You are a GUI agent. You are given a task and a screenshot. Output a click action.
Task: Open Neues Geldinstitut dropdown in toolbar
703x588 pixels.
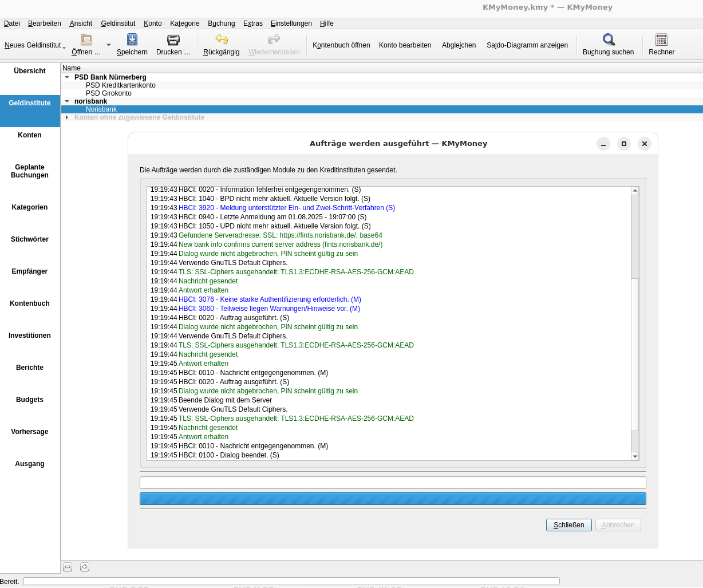35,45
